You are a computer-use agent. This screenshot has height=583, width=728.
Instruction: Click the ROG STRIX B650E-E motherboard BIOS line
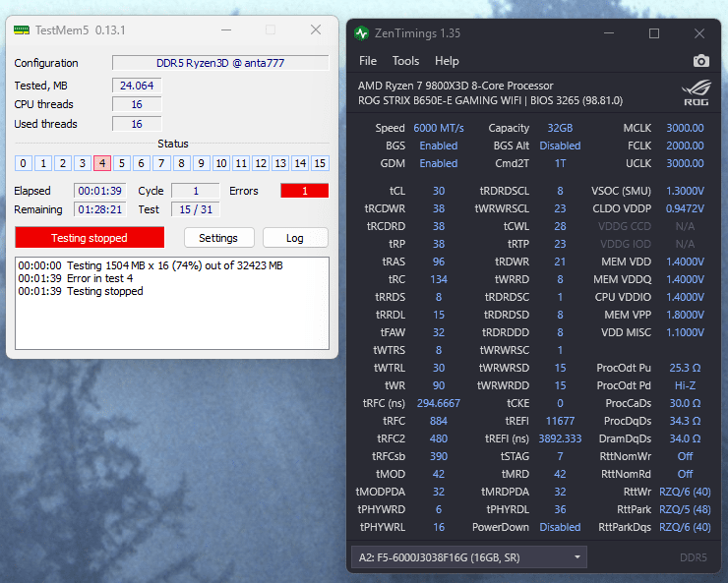[490, 100]
